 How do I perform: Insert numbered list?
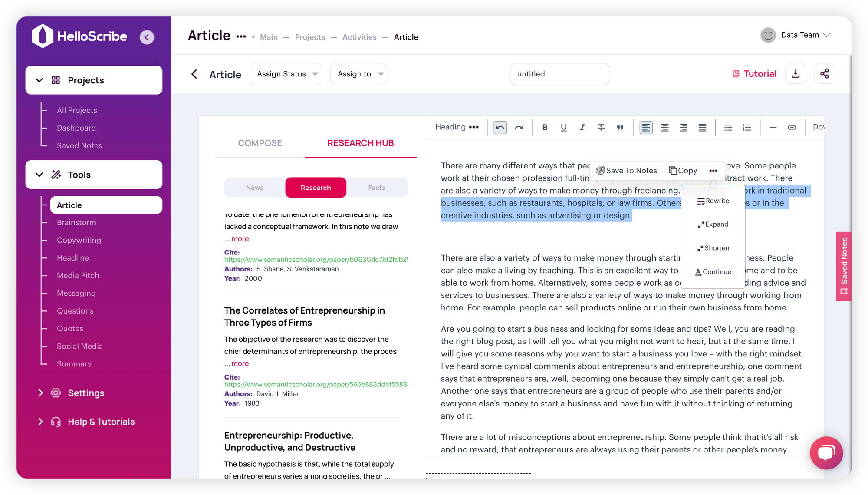click(747, 127)
